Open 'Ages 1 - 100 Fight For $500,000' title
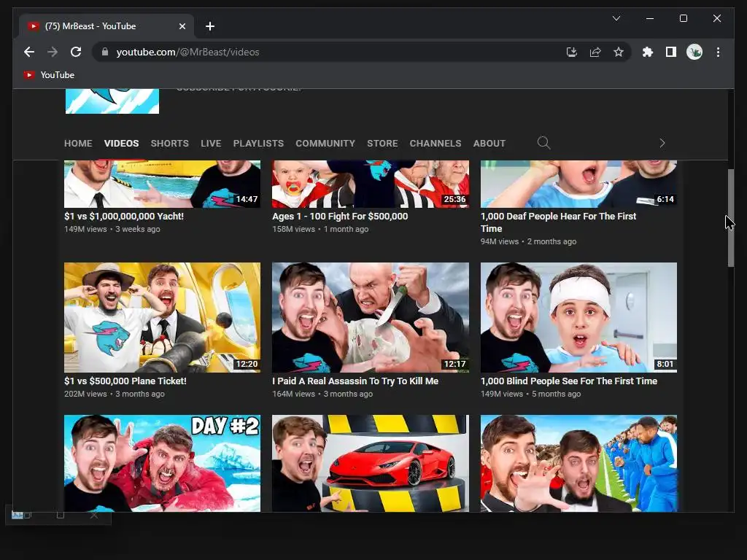 coord(340,216)
